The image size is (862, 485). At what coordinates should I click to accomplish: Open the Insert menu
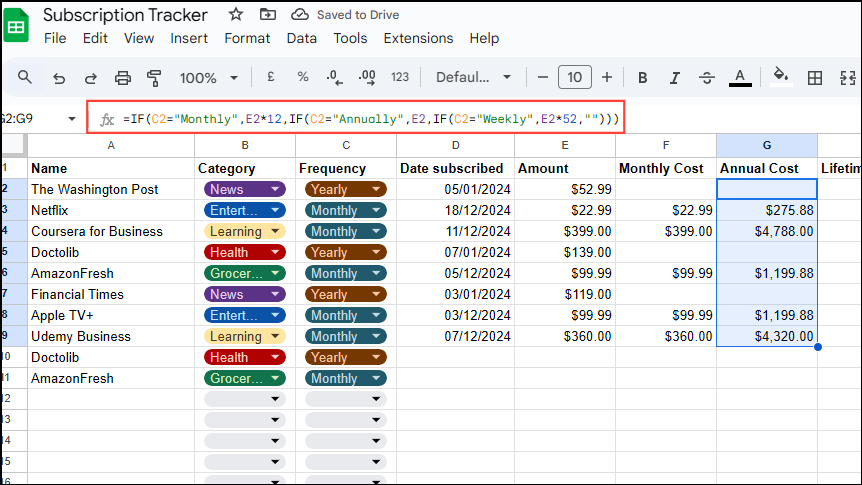pos(189,38)
